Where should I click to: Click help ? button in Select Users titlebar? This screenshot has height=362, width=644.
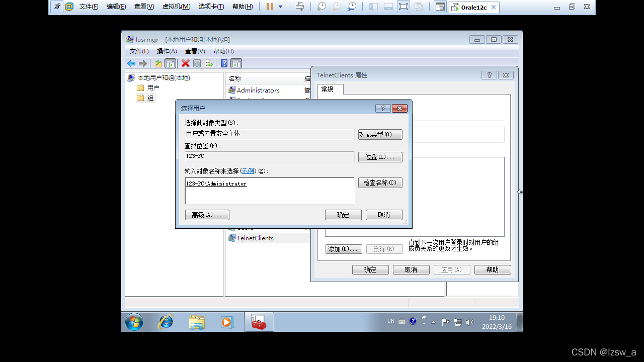[383, 108]
